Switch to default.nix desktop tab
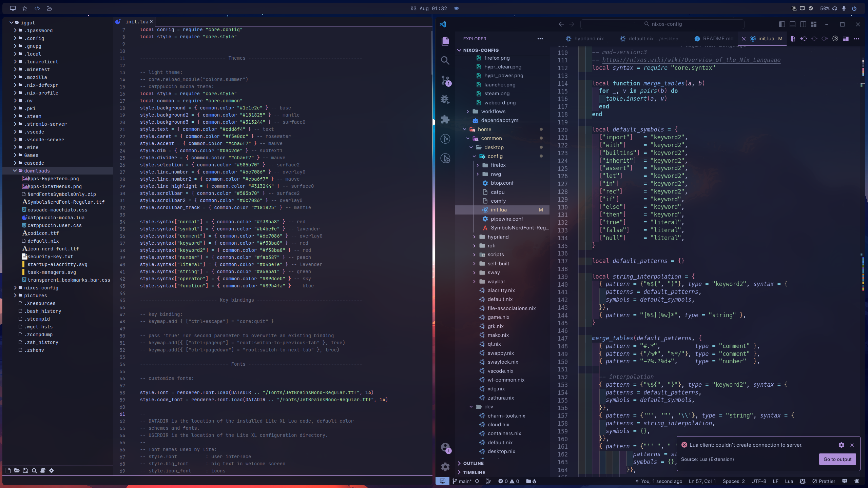Image resolution: width=868 pixels, height=488 pixels. click(x=649, y=39)
